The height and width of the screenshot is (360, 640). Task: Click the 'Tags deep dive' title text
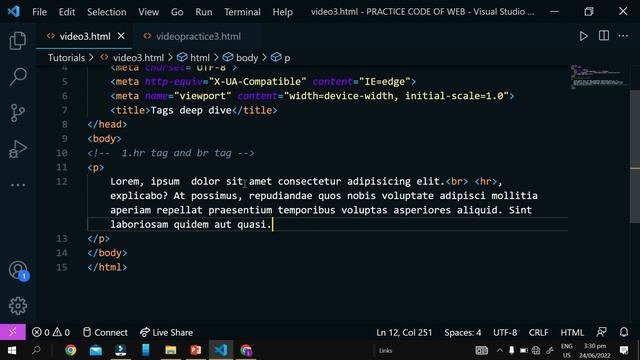click(191, 110)
